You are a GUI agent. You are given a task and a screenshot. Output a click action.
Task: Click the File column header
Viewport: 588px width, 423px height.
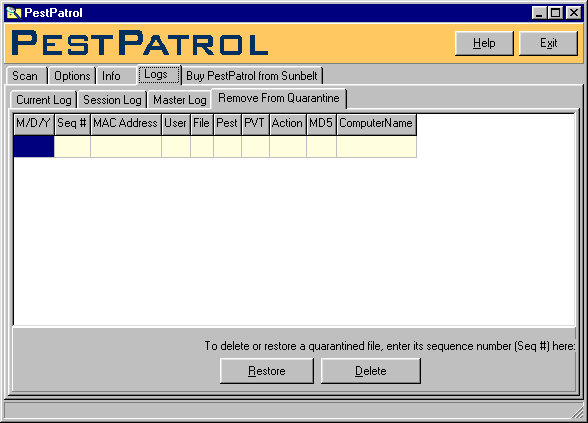tap(202, 123)
